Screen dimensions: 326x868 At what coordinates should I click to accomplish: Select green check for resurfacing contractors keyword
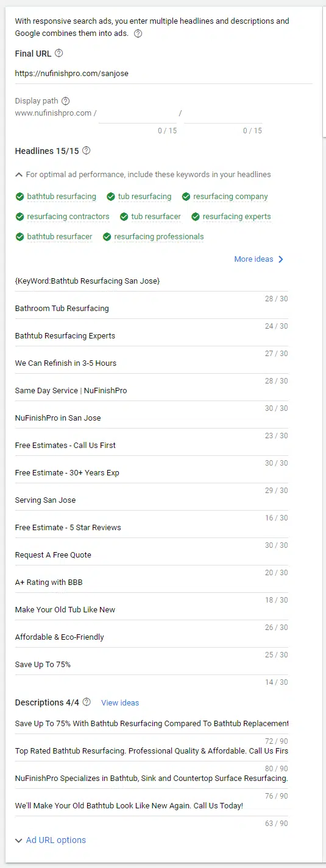click(20, 217)
